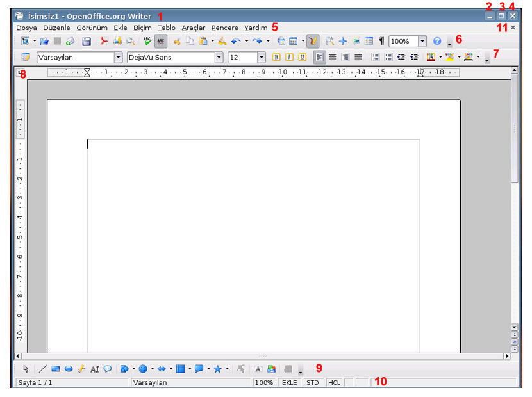Select the Rectangle drawing tool
The image size is (532, 397).
pos(56,369)
